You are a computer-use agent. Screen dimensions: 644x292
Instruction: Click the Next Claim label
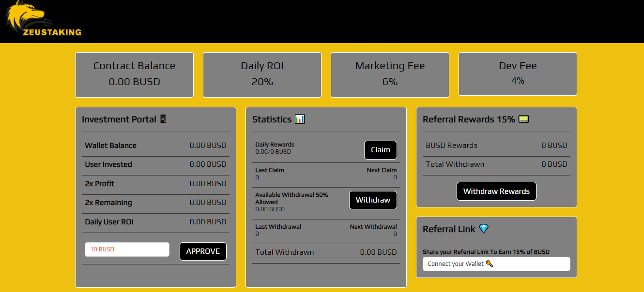[382, 170]
